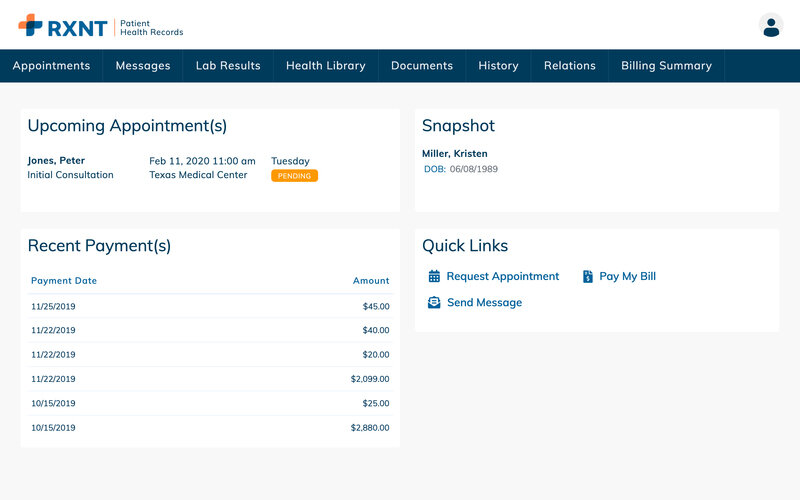Click the Pay My Bill link
The height and width of the screenshot is (500, 800).
(627, 276)
